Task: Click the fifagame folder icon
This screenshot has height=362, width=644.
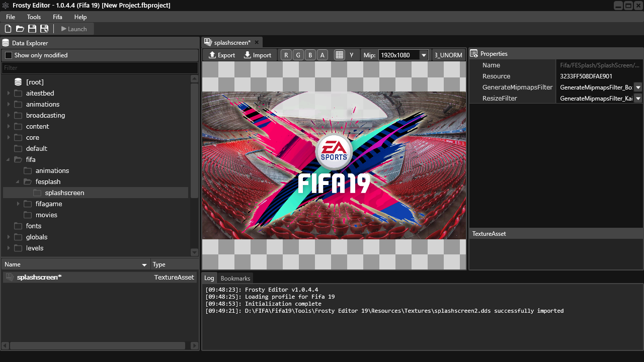Action: point(28,204)
